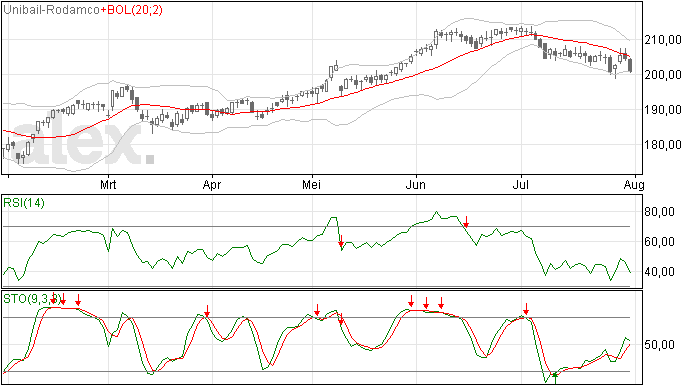This screenshot has width=690, height=387.
Task: Click the Unibail-Rodamco chart title
Action: 51,10
